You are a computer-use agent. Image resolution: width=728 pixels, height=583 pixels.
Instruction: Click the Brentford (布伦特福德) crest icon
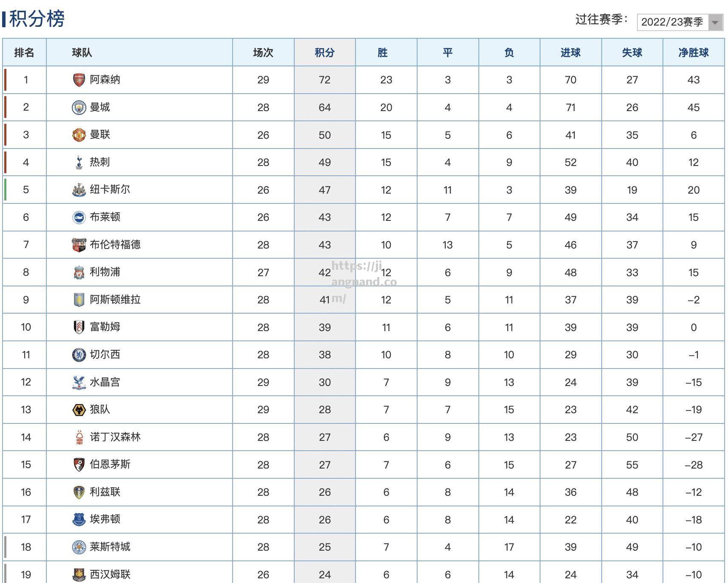point(79,245)
